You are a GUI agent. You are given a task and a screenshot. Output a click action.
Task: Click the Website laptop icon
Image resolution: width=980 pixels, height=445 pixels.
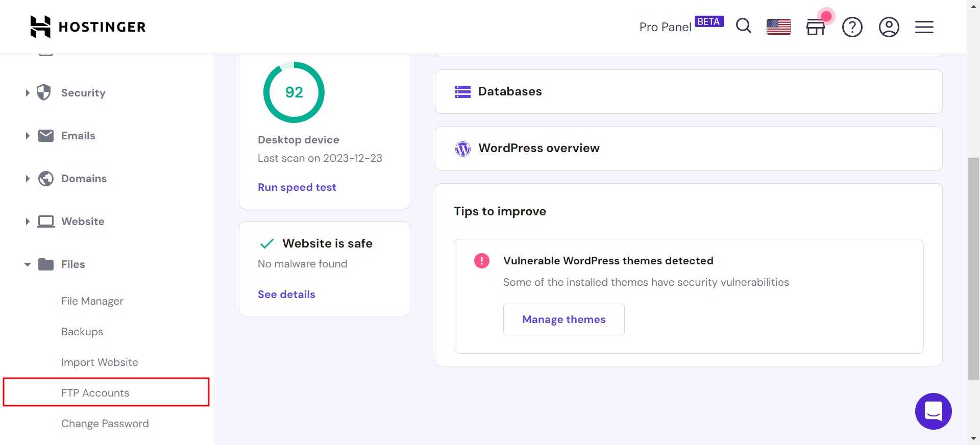(46, 221)
